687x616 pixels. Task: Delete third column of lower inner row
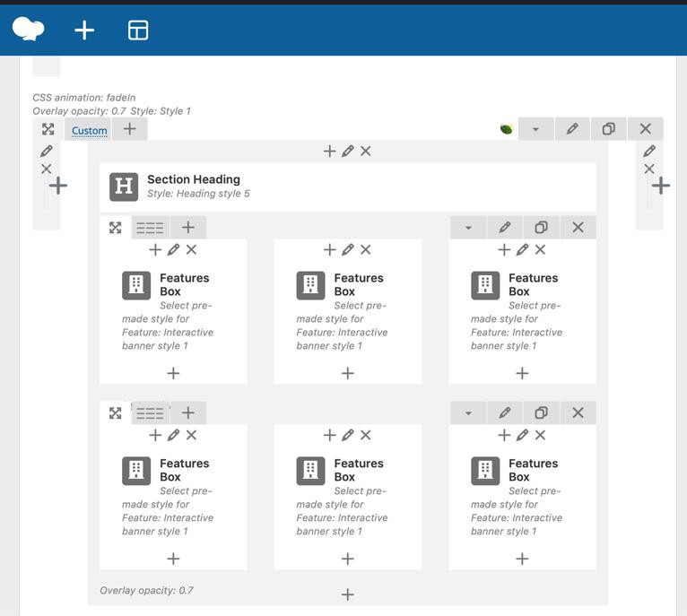(x=540, y=435)
